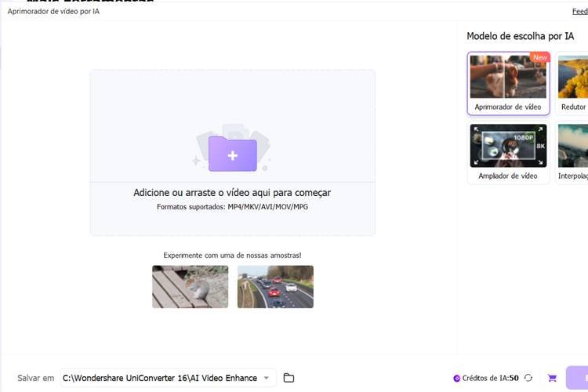Open the shopping cart to buy credits
Image resolution: width=588 pixels, height=392 pixels.
(x=552, y=378)
